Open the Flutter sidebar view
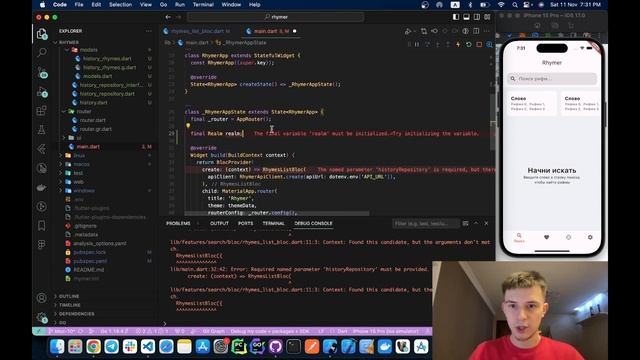 (42, 149)
